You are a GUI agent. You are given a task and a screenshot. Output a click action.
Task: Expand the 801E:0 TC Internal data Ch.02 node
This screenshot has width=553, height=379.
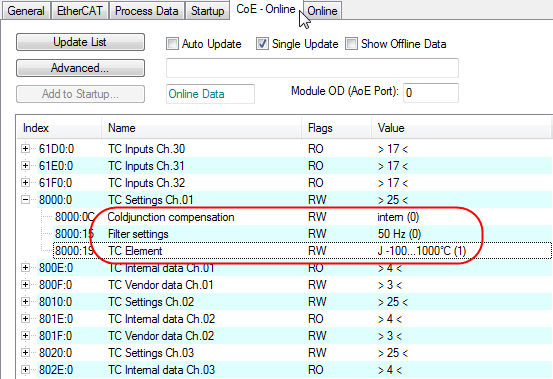pyautogui.click(x=25, y=319)
